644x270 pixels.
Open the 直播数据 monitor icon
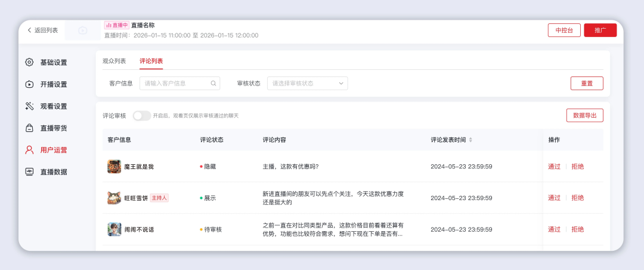click(x=29, y=172)
